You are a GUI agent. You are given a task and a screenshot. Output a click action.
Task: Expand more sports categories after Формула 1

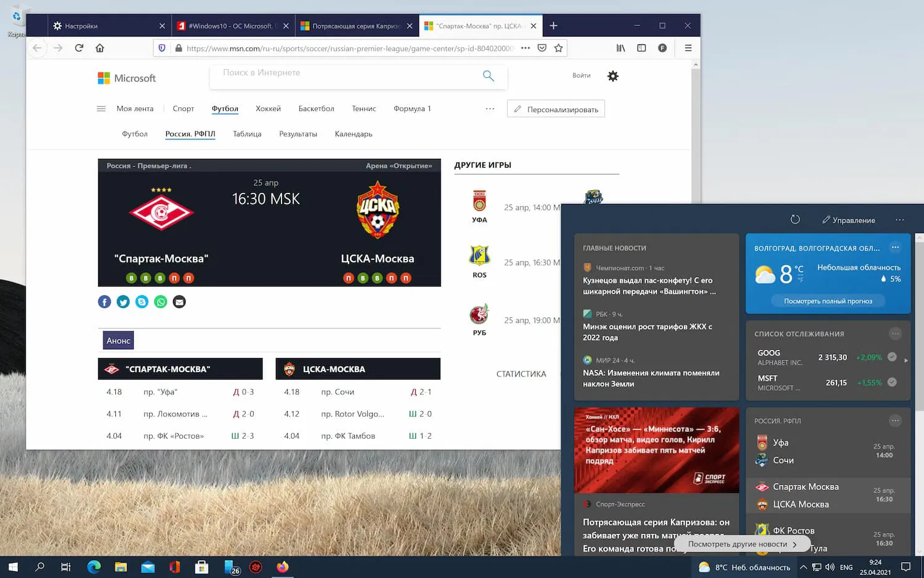point(490,109)
